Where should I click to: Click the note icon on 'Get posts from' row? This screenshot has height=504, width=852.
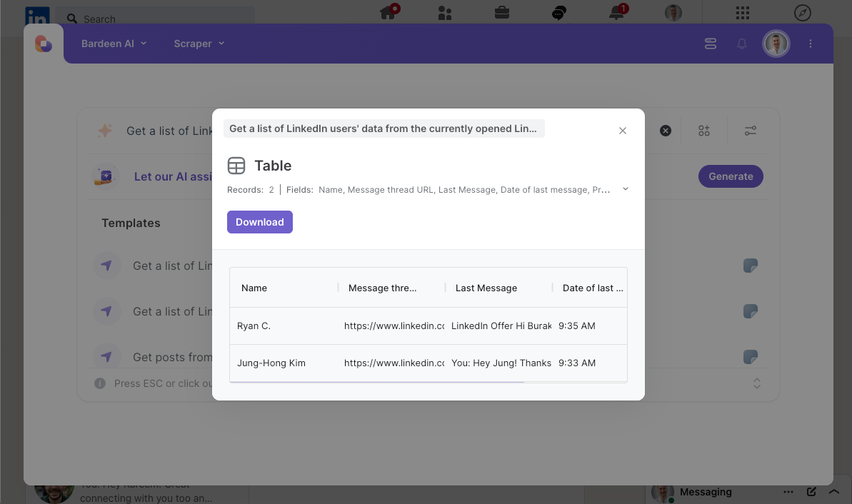(751, 357)
